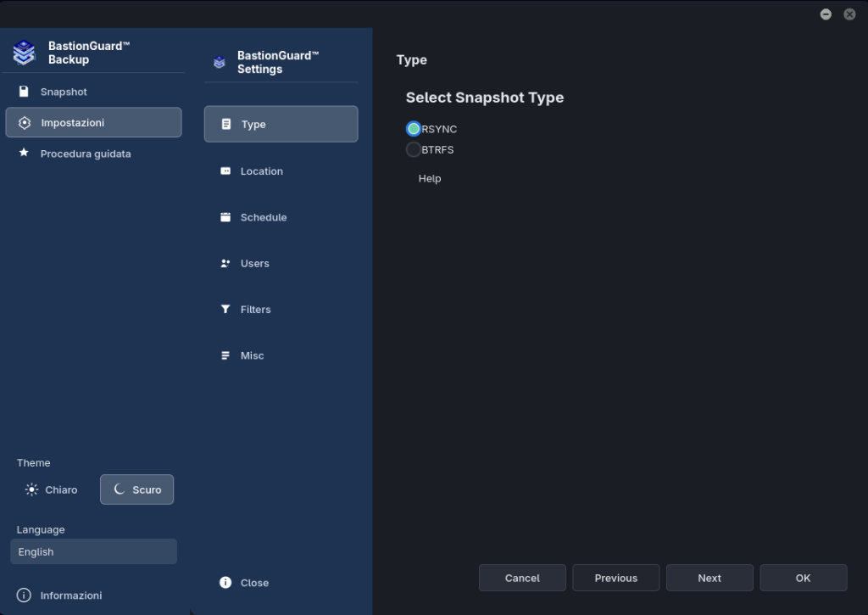Click the Filters funnel icon
Viewport: 868px width, 615px height.
tap(225, 309)
